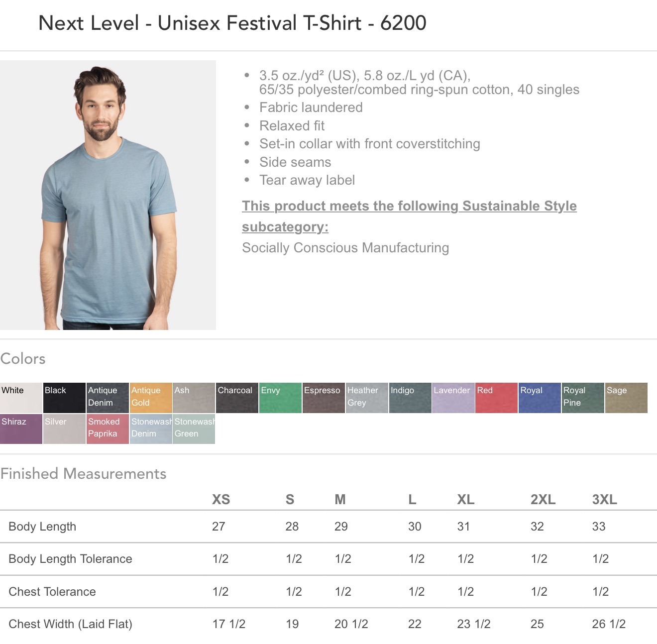Choose the Black color swatch
The image size is (657, 644).
point(64,398)
